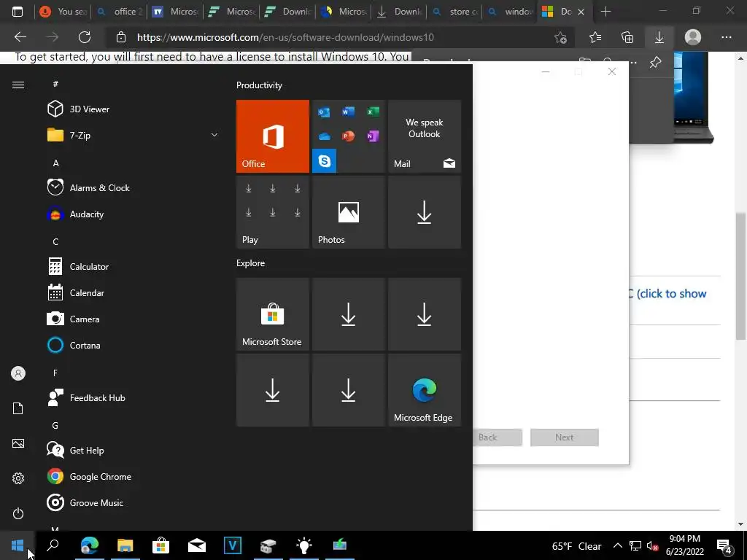Click the Power button in Start

[18, 513]
